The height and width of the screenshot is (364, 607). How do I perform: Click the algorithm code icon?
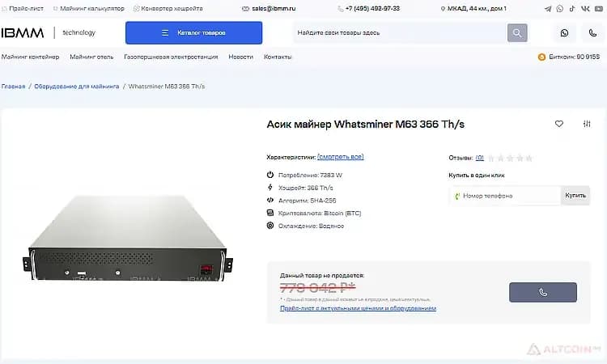point(270,200)
